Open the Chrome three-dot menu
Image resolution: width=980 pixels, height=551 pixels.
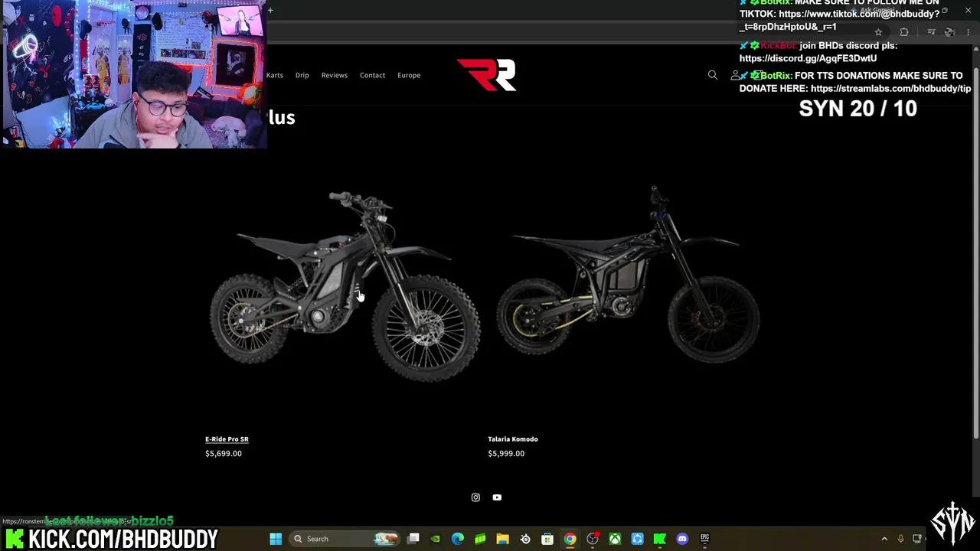tap(969, 32)
